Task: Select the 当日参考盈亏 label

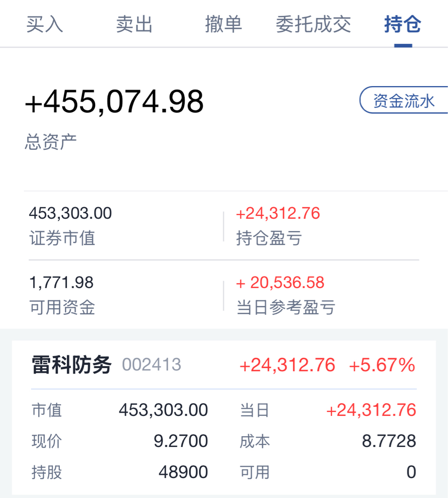Action: coord(286,307)
